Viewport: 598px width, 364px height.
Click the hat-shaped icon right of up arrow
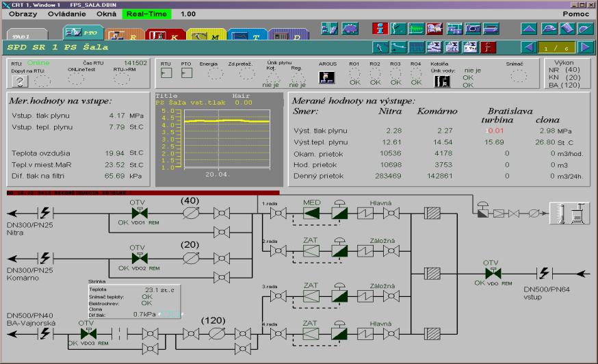point(549,29)
